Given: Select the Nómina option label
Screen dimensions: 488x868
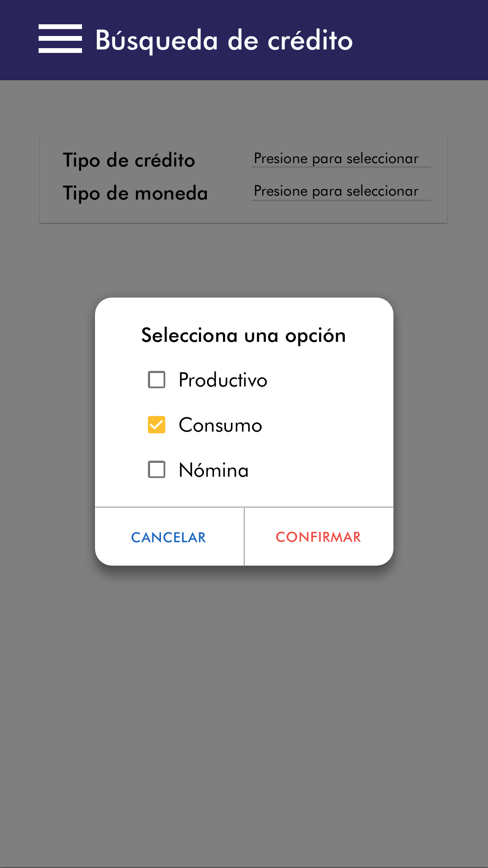Looking at the screenshot, I should (213, 470).
